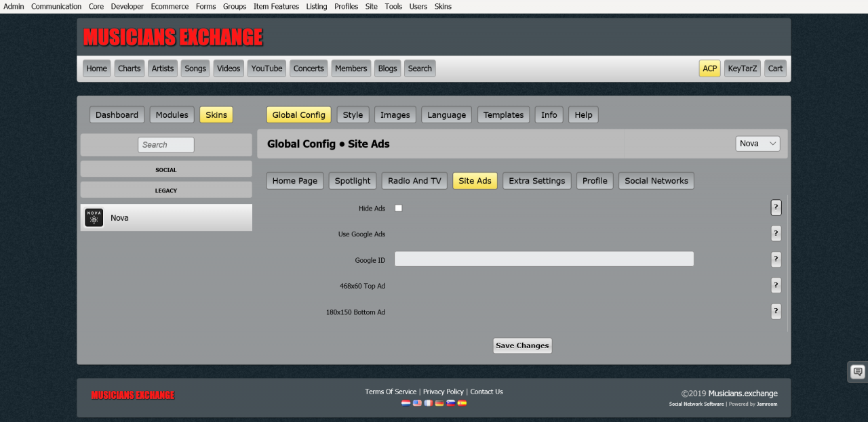Image resolution: width=868 pixels, height=422 pixels.
Task: Click into the Google ID text field
Action: (x=544, y=259)
